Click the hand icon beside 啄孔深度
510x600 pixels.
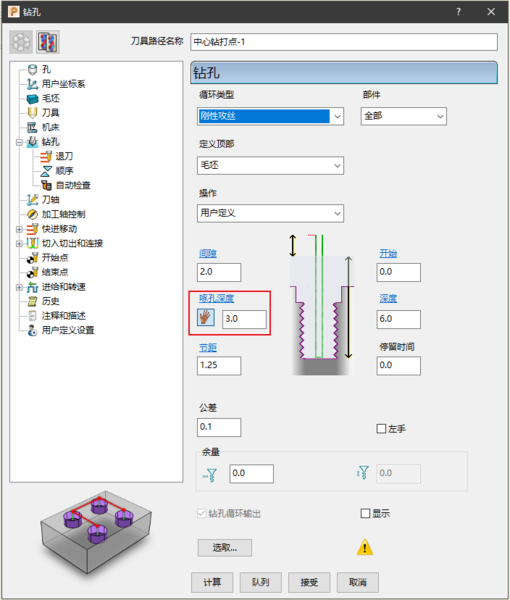[205, 318]
